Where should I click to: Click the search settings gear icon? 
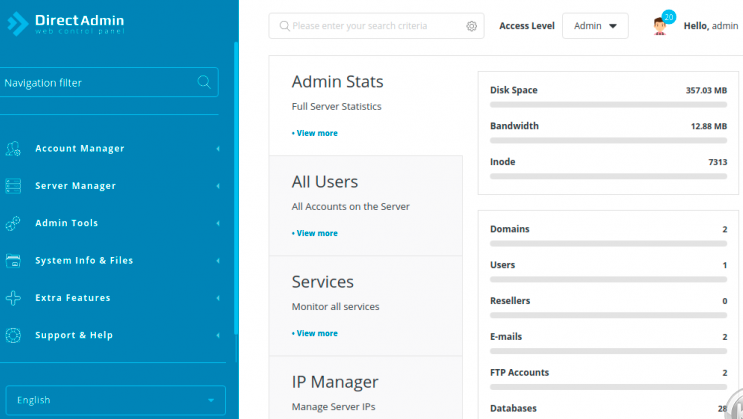click(472, 26)
